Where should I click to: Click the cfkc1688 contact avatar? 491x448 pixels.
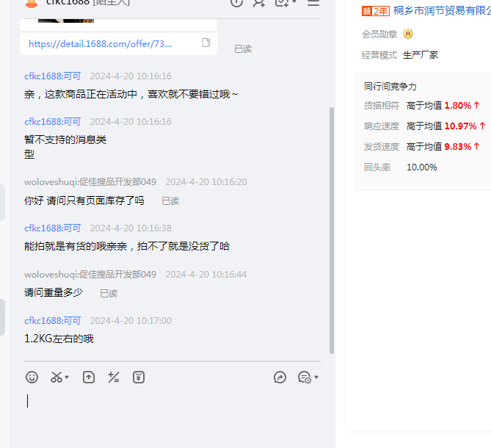(32, 3)
